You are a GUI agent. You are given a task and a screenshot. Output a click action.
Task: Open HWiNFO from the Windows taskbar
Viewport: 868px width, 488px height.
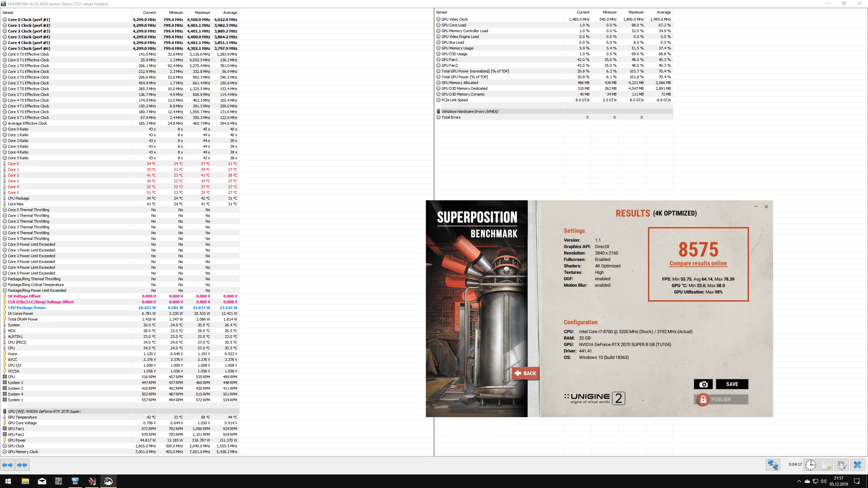pyautogui.click(x=75, y=481)
